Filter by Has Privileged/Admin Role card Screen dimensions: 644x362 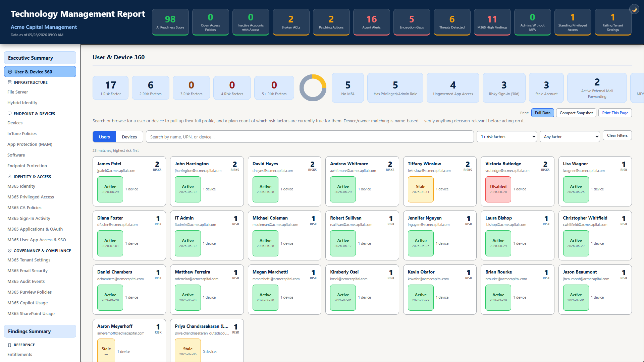click(395, 88)
